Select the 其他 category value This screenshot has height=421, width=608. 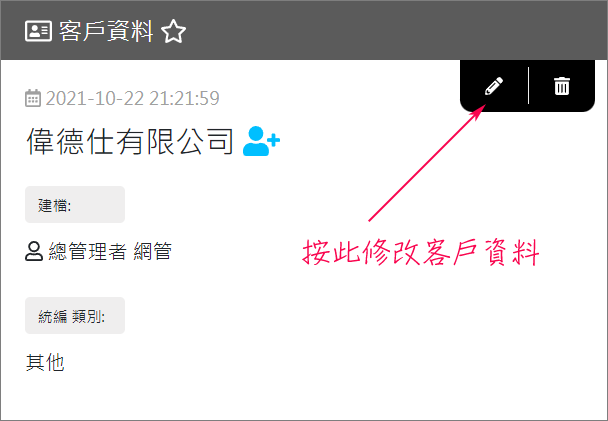[45, 363]
